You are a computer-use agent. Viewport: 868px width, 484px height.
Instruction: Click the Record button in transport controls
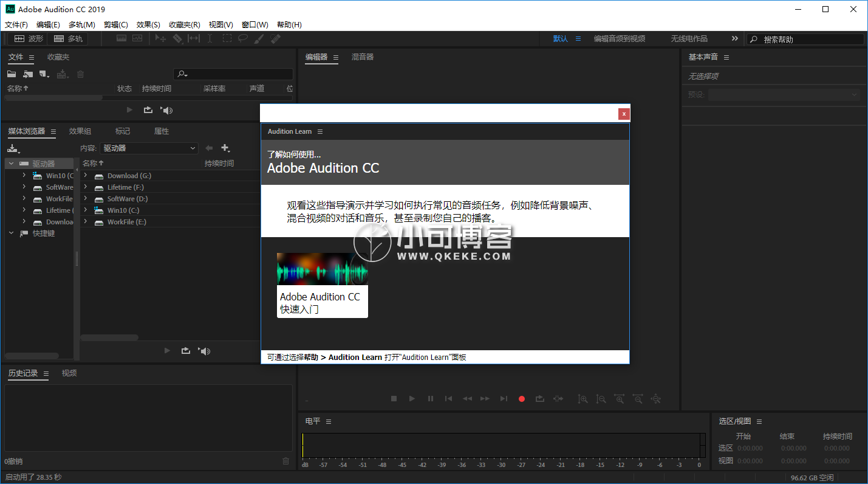coord(522,399)
